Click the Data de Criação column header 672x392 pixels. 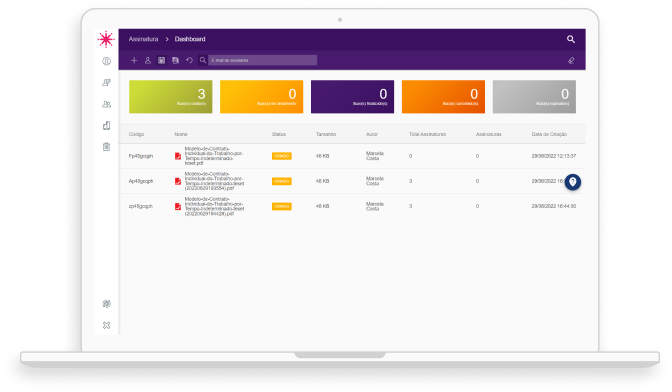(x=549, y=134)
